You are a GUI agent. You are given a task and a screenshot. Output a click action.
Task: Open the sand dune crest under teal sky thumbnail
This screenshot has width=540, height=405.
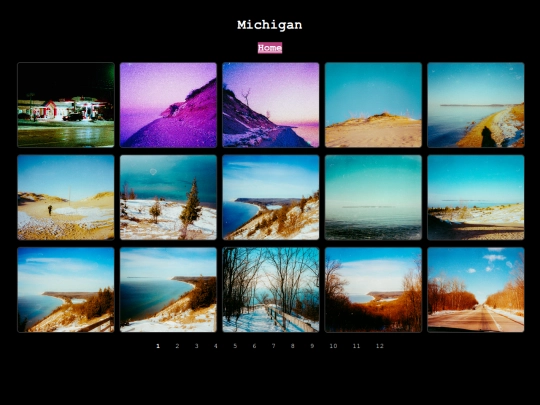pyautogui.click(x=373, y=105)
